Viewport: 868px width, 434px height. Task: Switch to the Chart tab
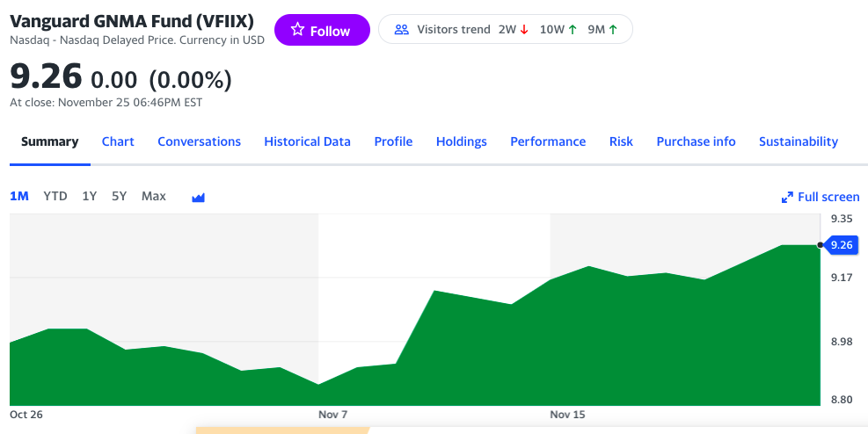point(118,141)
